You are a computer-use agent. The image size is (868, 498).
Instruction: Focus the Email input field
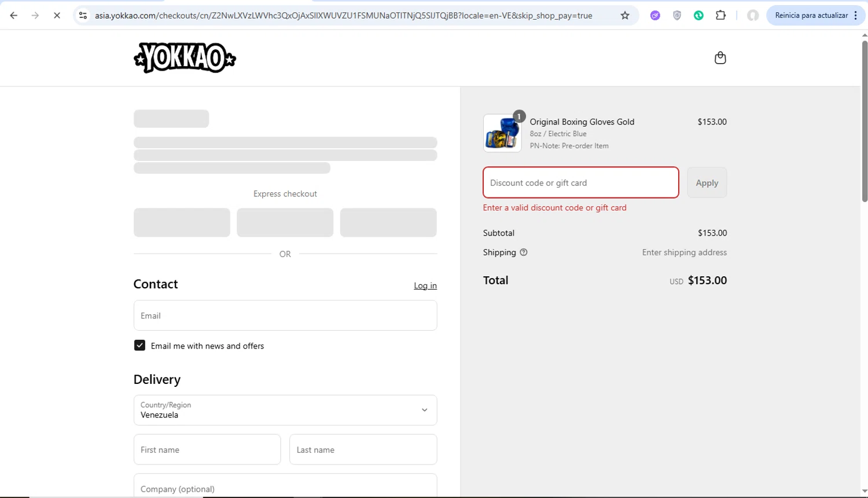285,316
